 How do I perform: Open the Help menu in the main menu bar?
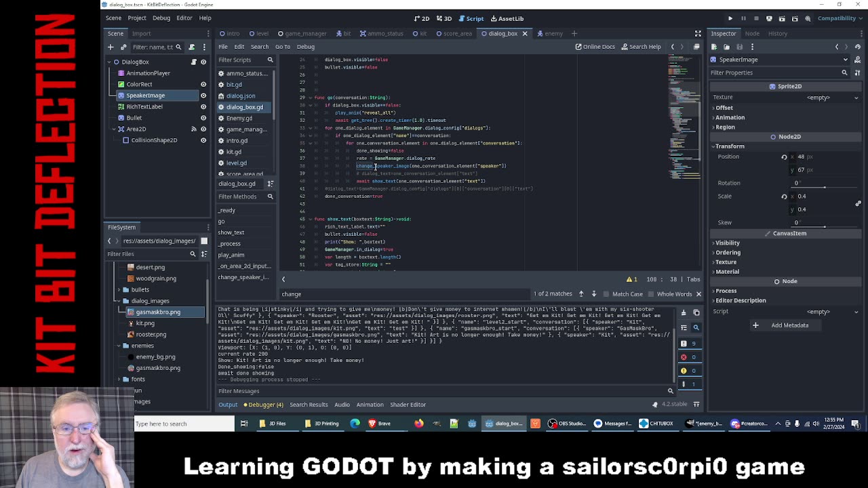point(205,18)
